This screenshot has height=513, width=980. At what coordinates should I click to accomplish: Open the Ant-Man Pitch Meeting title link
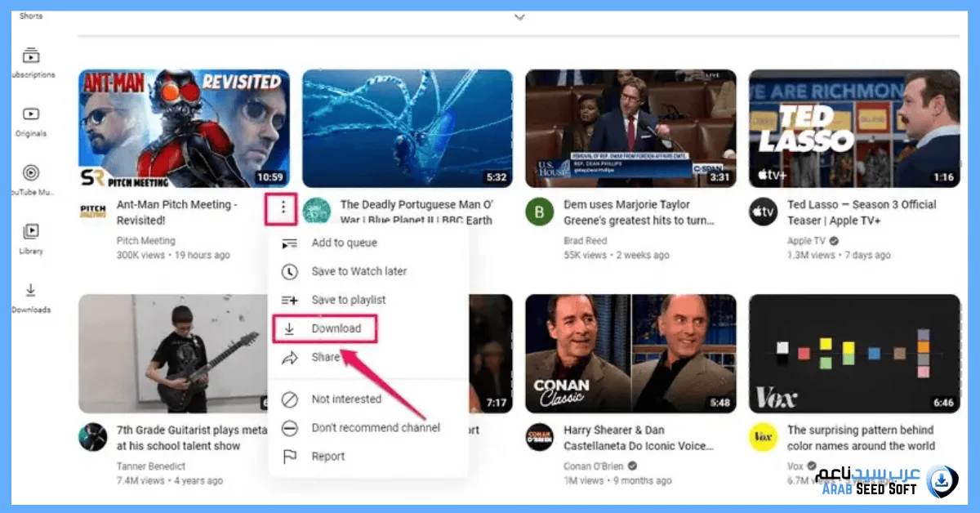(177, 212)
